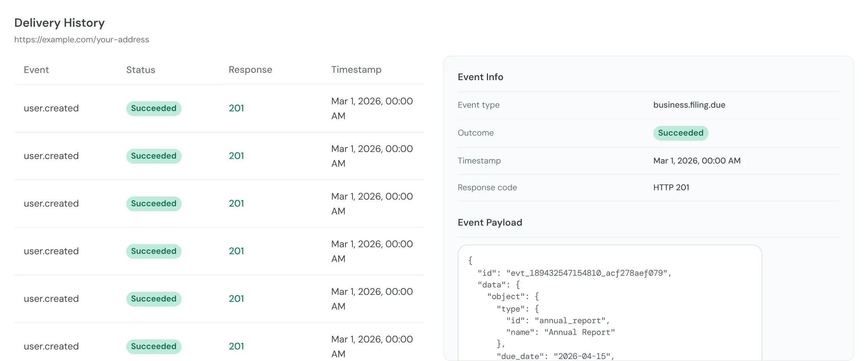
Task: Click the Timestamp label in Event Info
Action: click(479, 161)
